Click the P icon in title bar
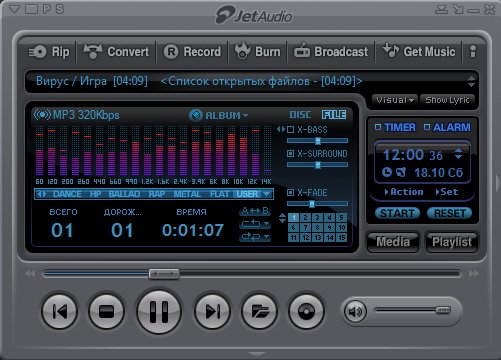501x360 pixels. [47, 9]
